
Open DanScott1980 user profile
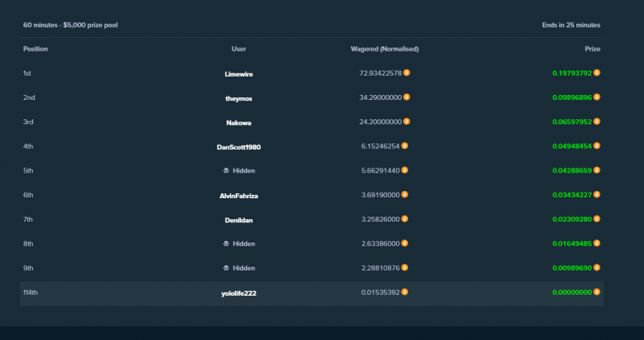(x=238, y=147)
